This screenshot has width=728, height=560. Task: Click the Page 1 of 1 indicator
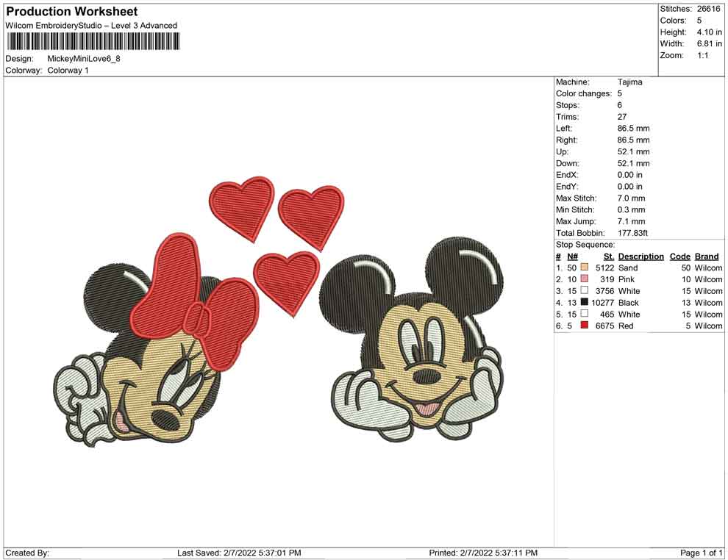[701, 553]
